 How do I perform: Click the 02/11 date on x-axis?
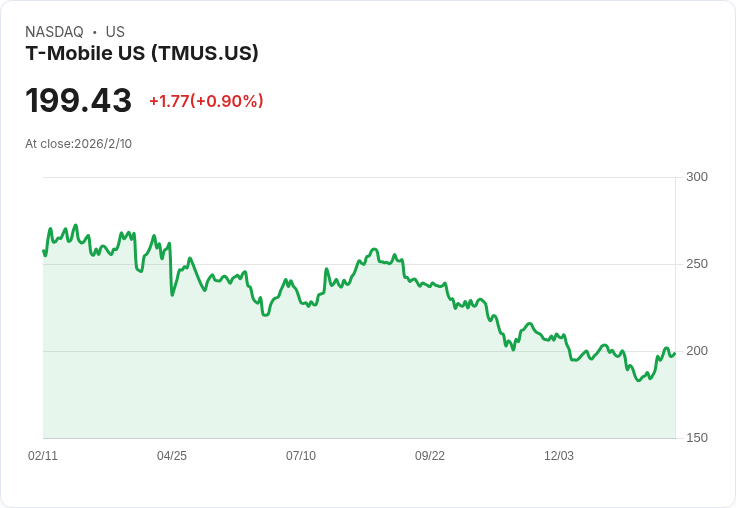tap(43, 456)
